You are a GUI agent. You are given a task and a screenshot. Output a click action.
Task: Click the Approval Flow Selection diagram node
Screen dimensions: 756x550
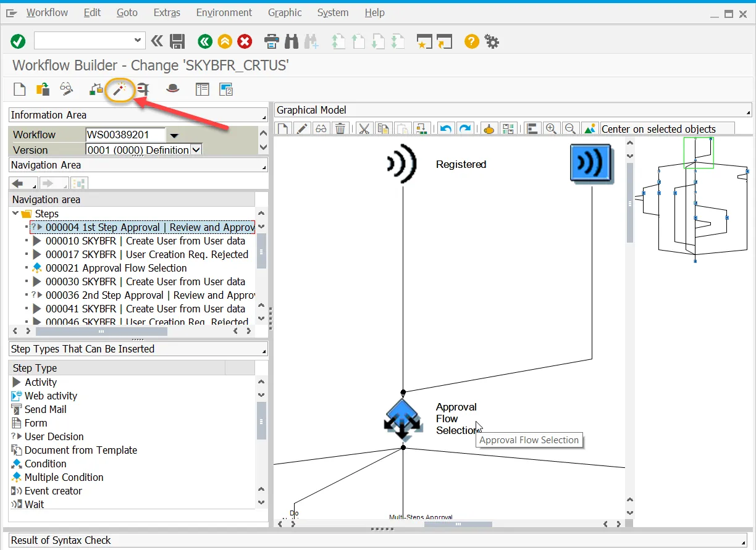click(x=403, y=419)
